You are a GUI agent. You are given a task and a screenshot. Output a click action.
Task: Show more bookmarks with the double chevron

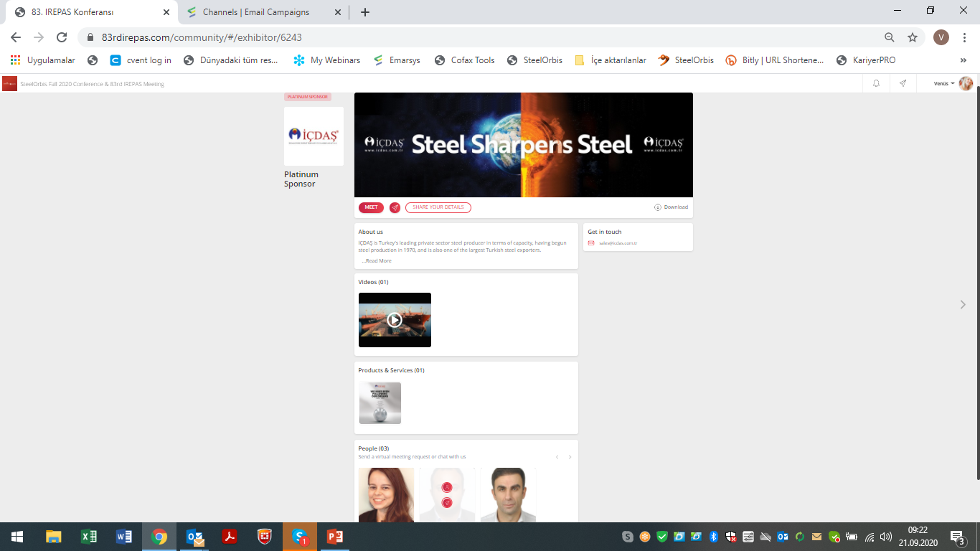click(963, 60)
